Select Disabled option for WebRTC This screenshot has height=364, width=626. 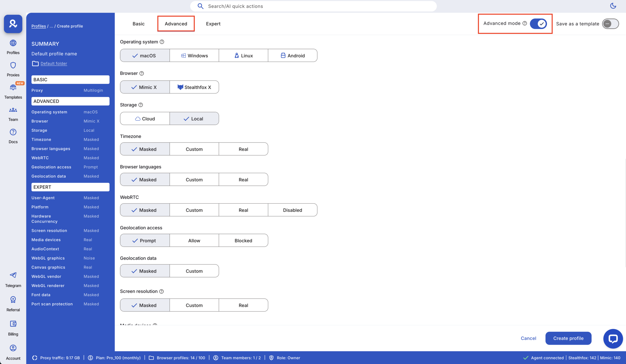tap(292, 210)
